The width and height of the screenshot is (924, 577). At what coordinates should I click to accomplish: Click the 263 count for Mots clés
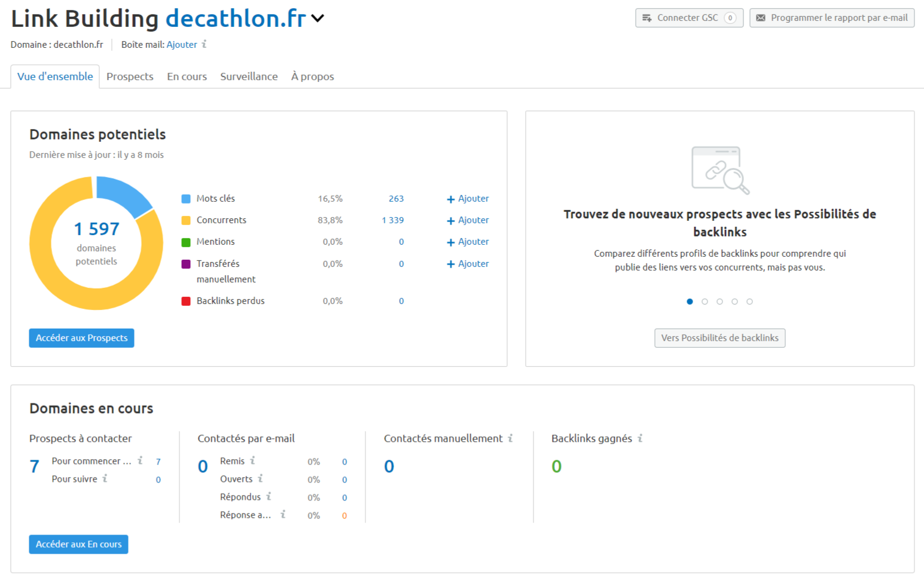(x=396, y=199)
